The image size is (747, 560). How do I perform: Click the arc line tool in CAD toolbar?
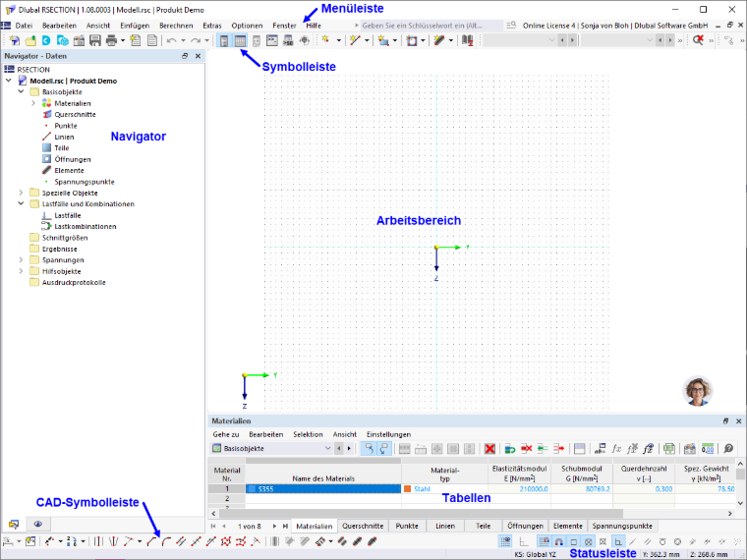[x=166, y=541]
